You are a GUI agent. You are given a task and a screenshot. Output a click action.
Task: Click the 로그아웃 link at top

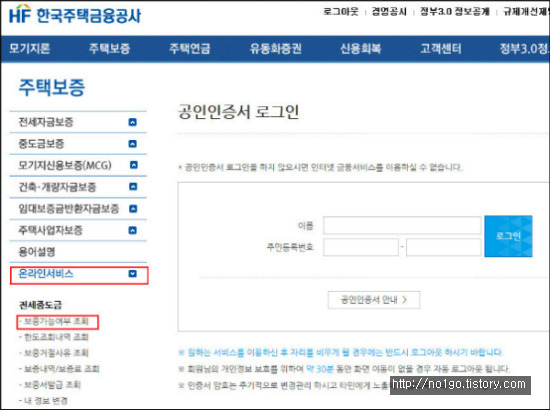[x=341, y=12]
